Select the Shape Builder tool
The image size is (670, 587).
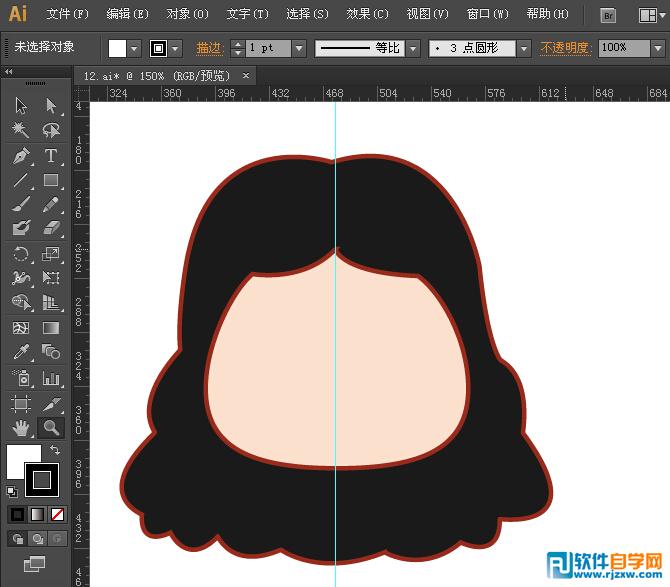pos(21,302)
